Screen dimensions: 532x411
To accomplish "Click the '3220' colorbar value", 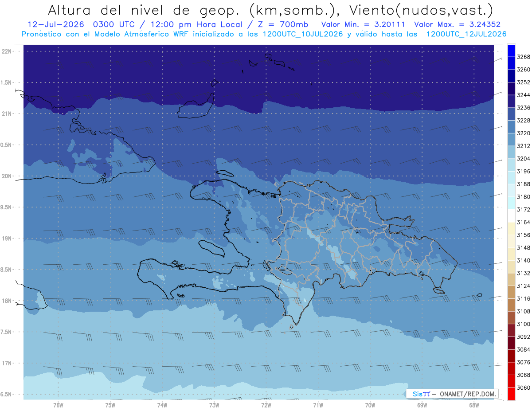I will 524,133.
